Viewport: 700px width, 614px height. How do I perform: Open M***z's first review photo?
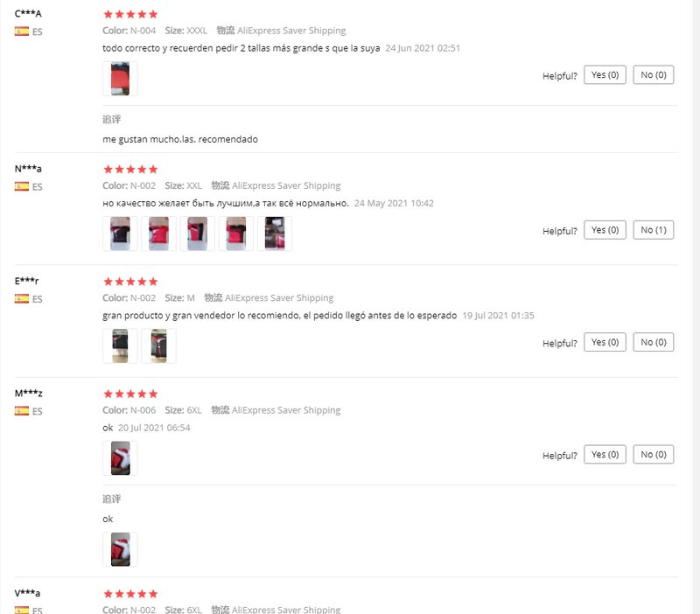120,458
